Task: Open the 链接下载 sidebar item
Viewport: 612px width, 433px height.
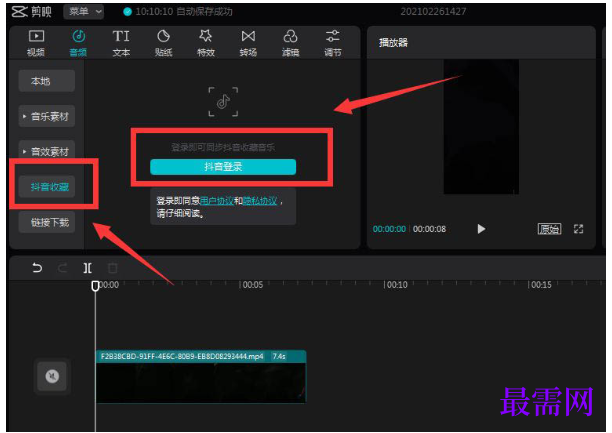Action: 46,222
